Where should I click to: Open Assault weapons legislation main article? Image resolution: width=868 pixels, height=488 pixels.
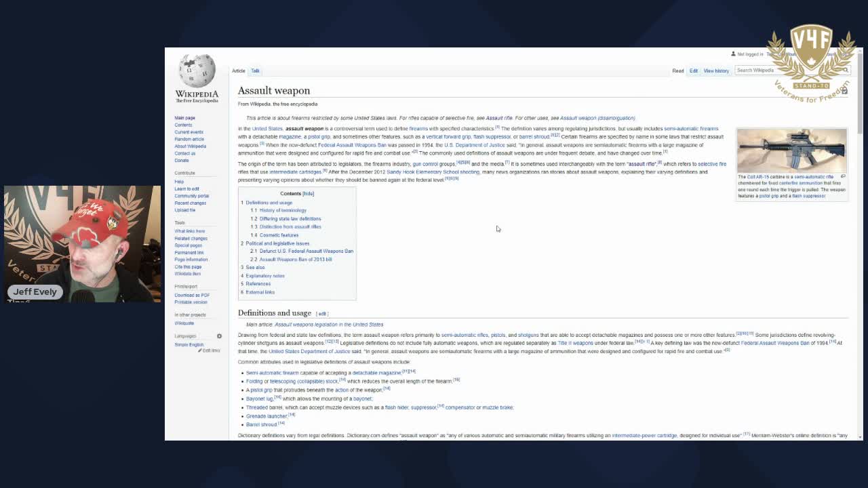pos(329,325)
